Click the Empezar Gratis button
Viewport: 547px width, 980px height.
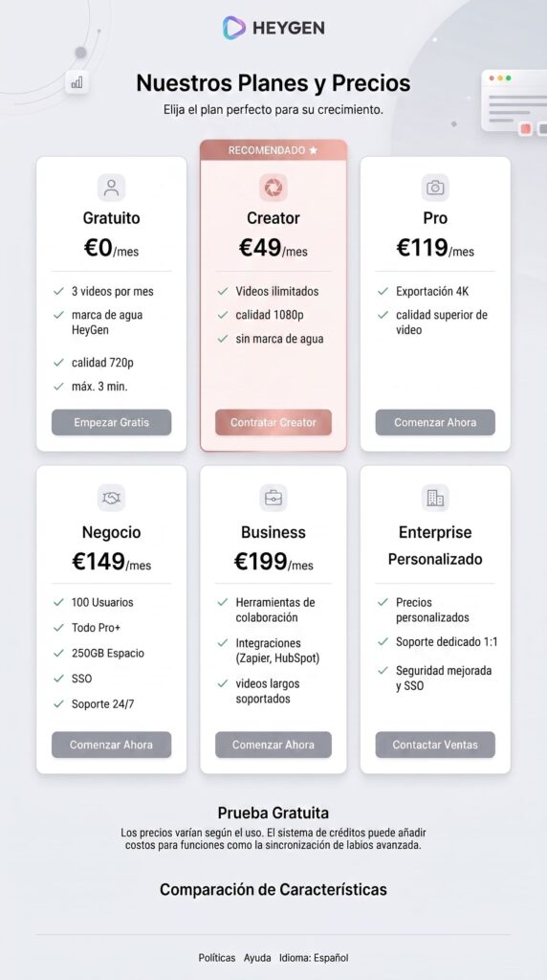(x=111, y=422)
